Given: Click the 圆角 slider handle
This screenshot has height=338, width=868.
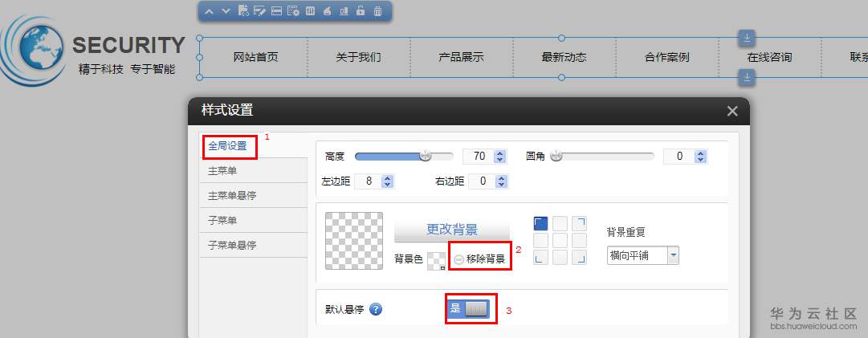Looking at the screenshot, I should [x=556, y=156].
